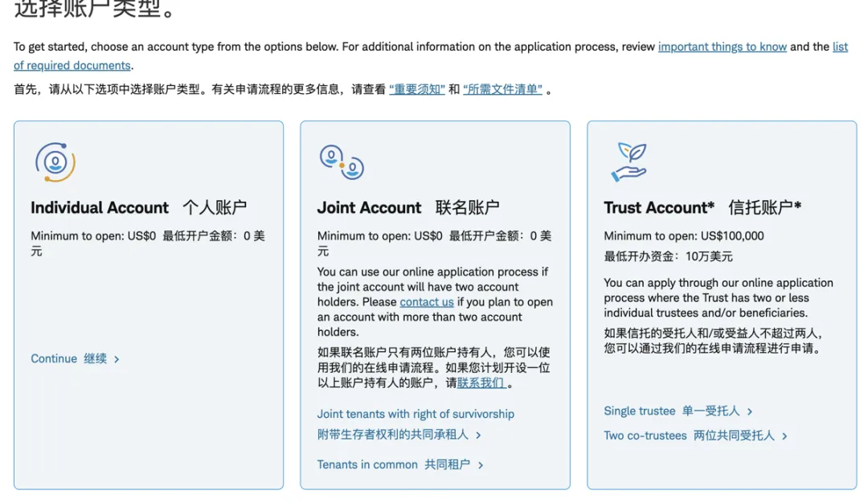
Task: Click the chevron arrow beside Continue 继续
Action: click(x=117, y=359)
